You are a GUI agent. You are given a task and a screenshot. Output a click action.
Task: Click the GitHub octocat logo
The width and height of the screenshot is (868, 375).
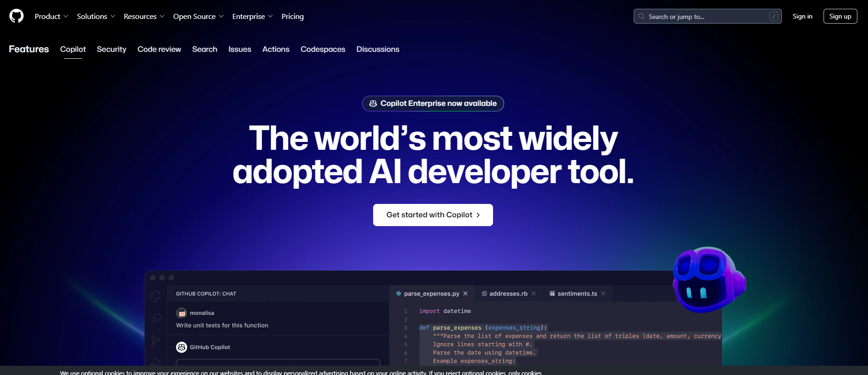17,16
